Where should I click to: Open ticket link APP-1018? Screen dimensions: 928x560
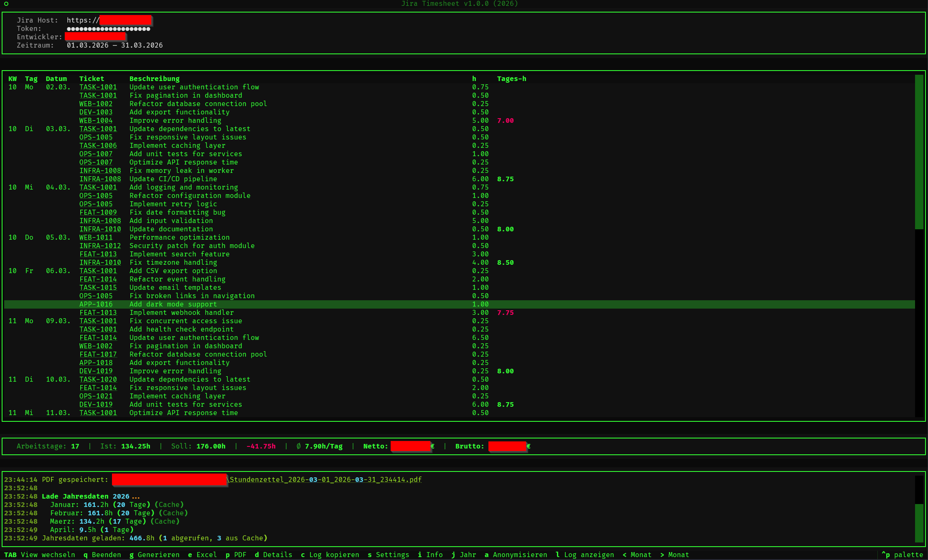pos(96,362)
